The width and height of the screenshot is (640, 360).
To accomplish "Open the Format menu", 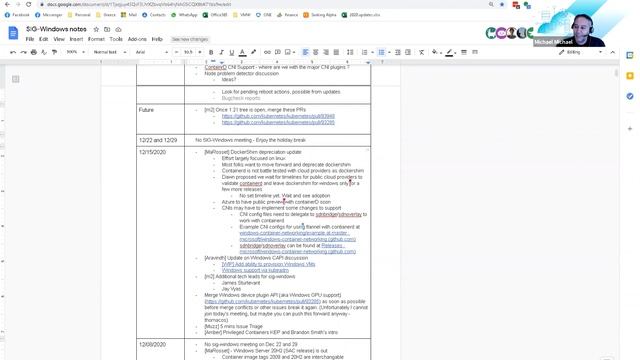I will [96, 39].
